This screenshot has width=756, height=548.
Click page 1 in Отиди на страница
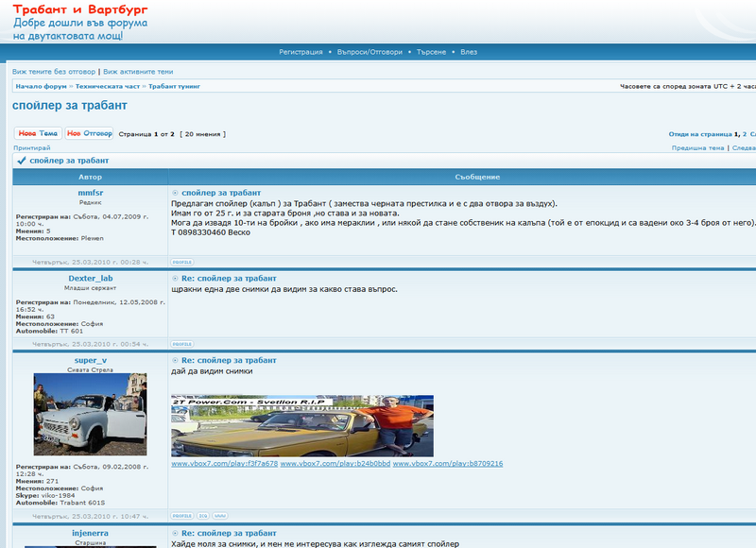coord(736,134)
